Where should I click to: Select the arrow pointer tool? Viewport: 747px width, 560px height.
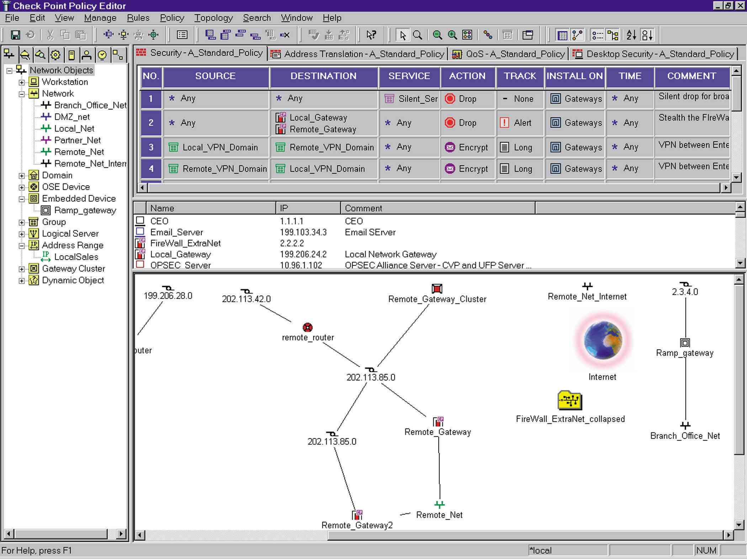(x=402, y=35)
